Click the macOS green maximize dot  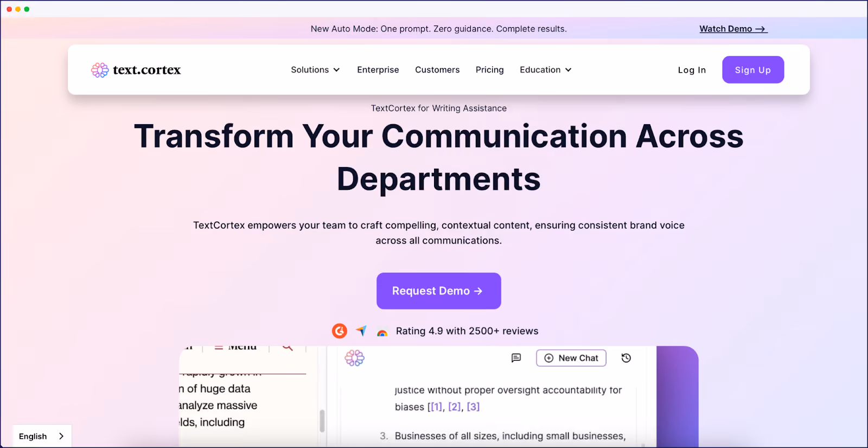point(27,9)
